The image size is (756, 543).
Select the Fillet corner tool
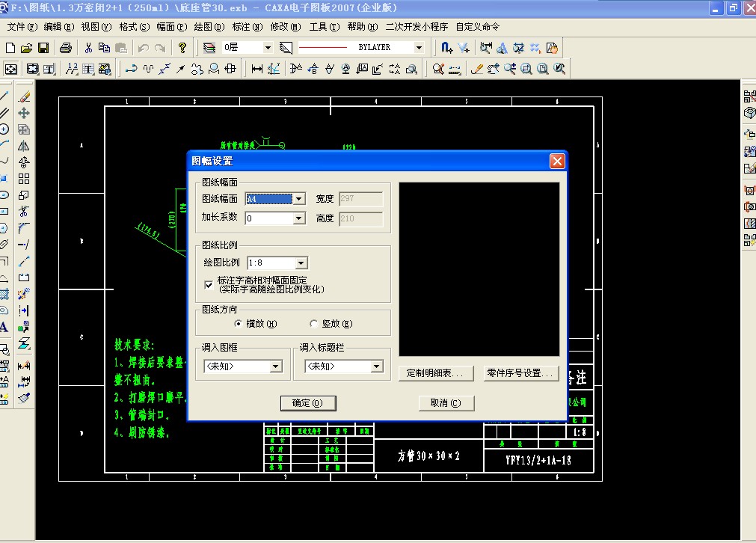coord(24,228)
